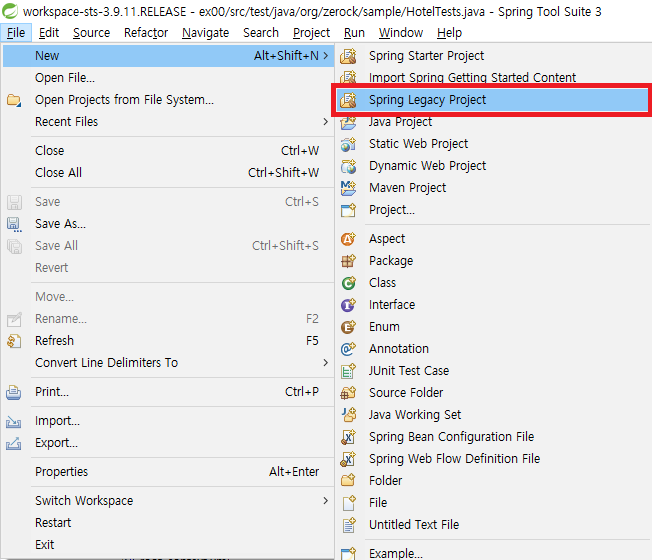
Task: Click the generic Project... icon
Action: pyautogui.click(x=348, y=210)
